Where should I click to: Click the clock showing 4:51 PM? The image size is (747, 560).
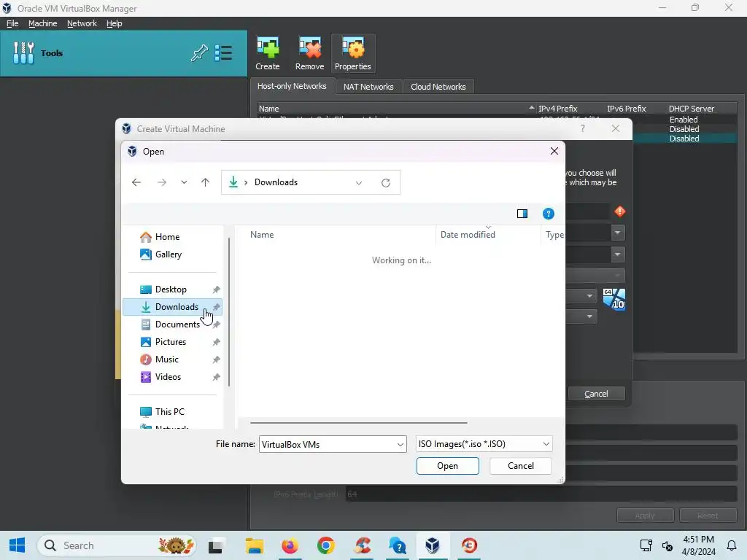[698, 540]
